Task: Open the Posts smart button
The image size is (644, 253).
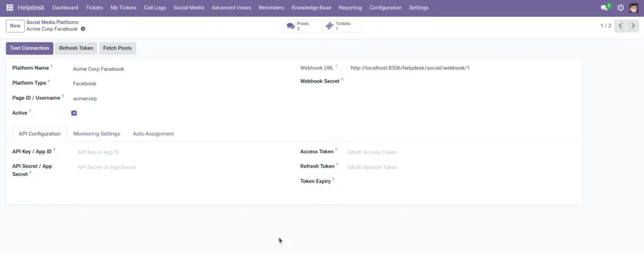Action: point(303,26)
